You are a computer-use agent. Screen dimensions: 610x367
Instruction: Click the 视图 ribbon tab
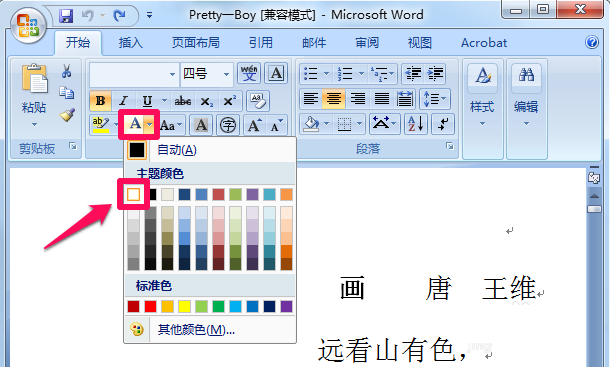click(x=419, y=42)
